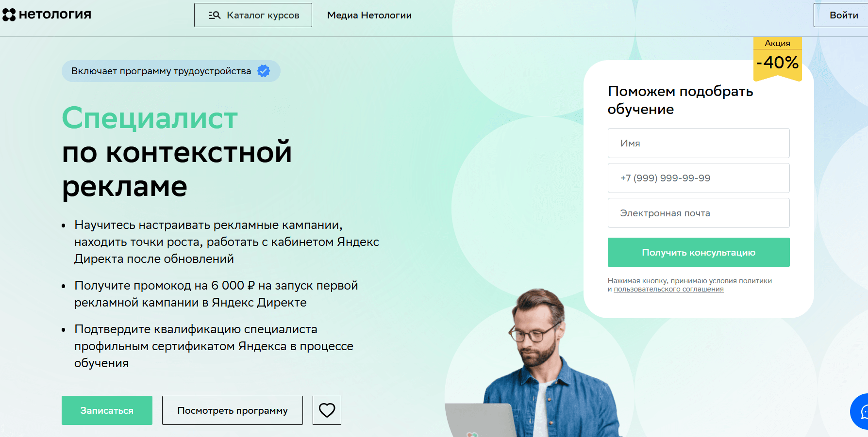This screenshot has height=437, width=868.
Task: Click Посмотреть программу button
Action: click(x=233, y=410)
